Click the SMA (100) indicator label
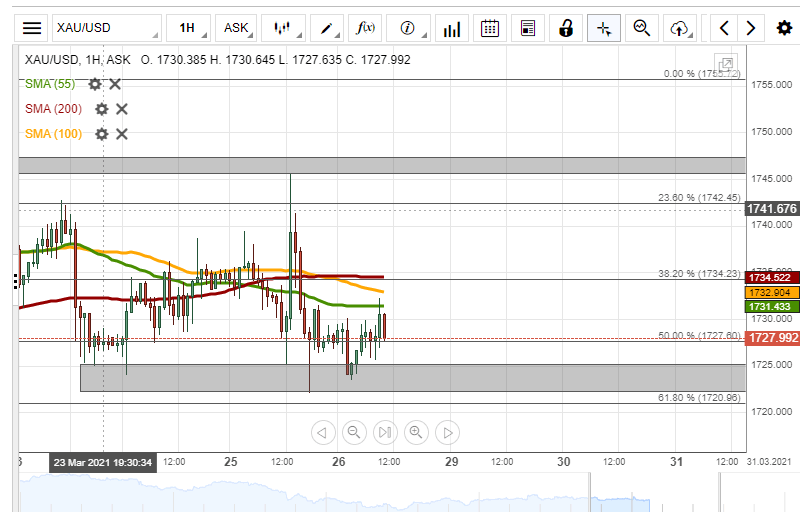The height and width of the screenshot is (529, 811). tap(53, 134)
